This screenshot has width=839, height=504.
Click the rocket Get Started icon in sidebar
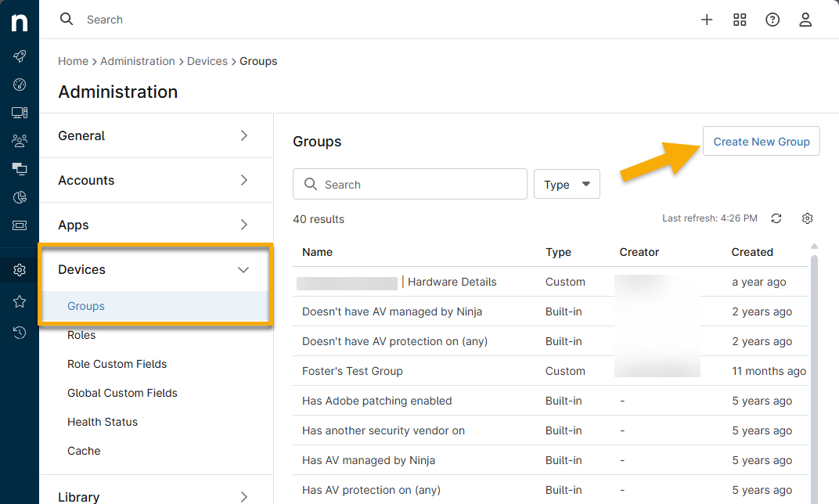click(x=20, y=56)
